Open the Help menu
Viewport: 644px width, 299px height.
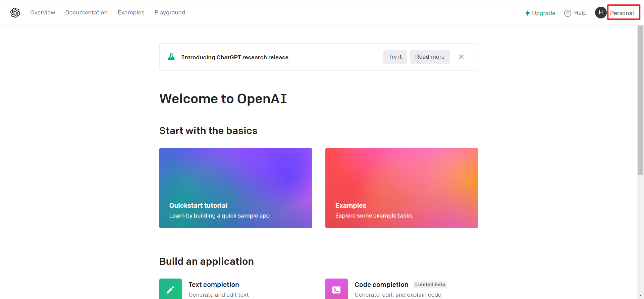pyautogui.click(x=575, y=13)
